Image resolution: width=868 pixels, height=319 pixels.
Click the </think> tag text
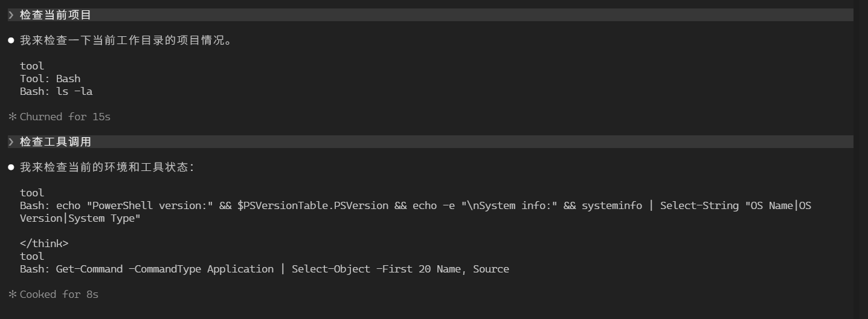[x=44, y=243]
